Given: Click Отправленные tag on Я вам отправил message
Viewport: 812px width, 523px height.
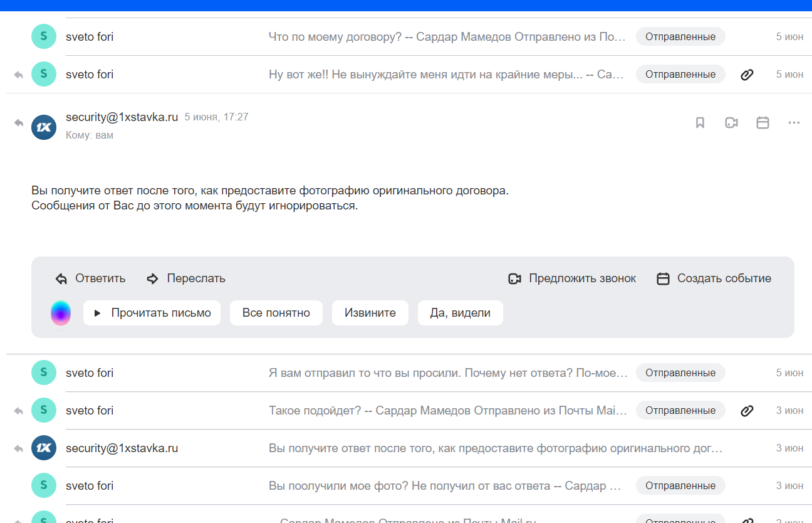Looking at the screenshot, I should click(680, 373).
